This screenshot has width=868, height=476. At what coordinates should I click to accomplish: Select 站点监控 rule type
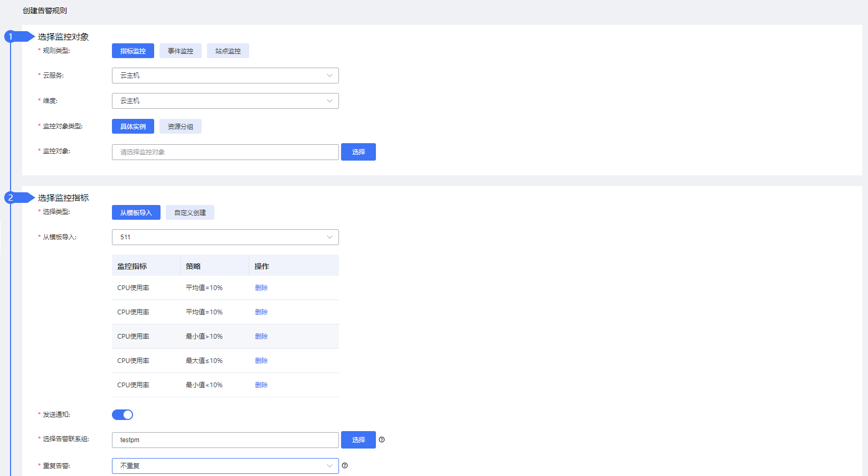pos(228,51)
